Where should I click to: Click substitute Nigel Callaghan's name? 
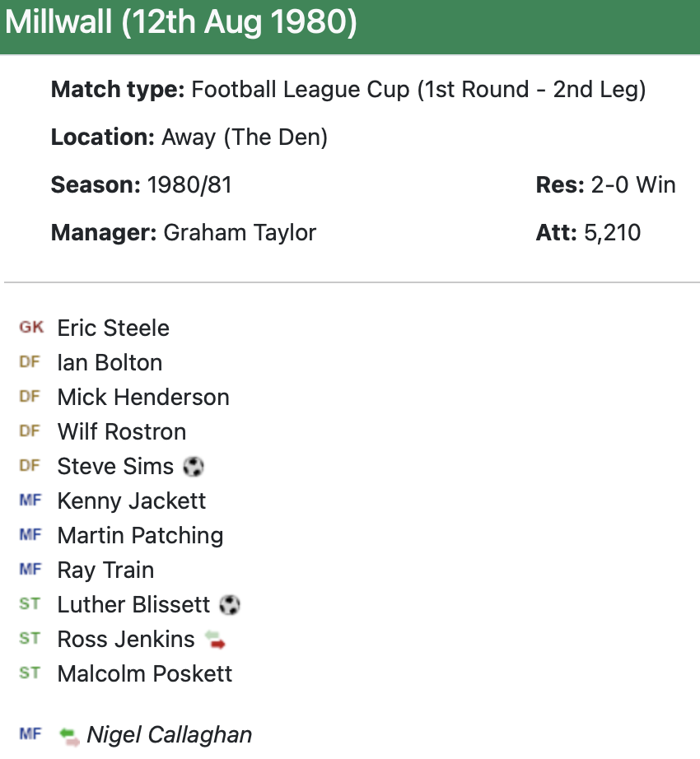pyautogui.click(x=170, y=735)
